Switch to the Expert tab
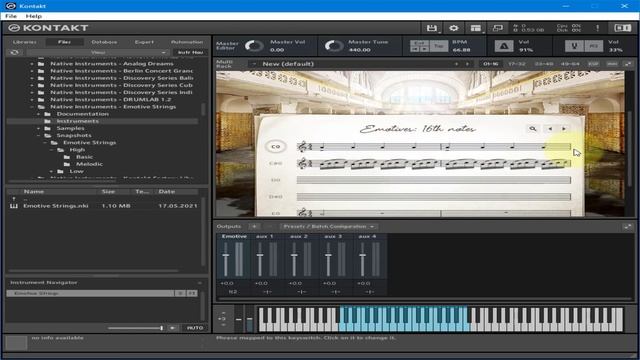 click(144, 42)
